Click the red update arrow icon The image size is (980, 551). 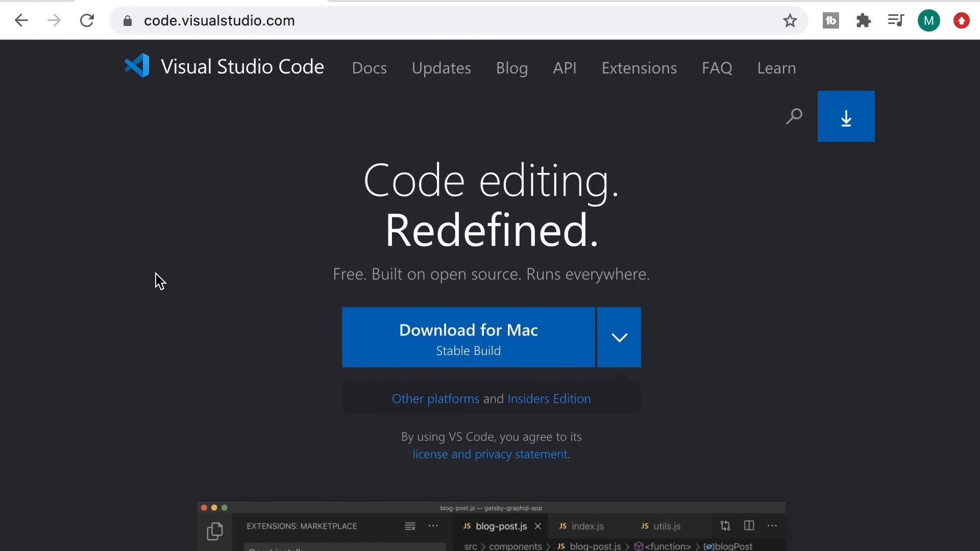[x=962, y=20]
